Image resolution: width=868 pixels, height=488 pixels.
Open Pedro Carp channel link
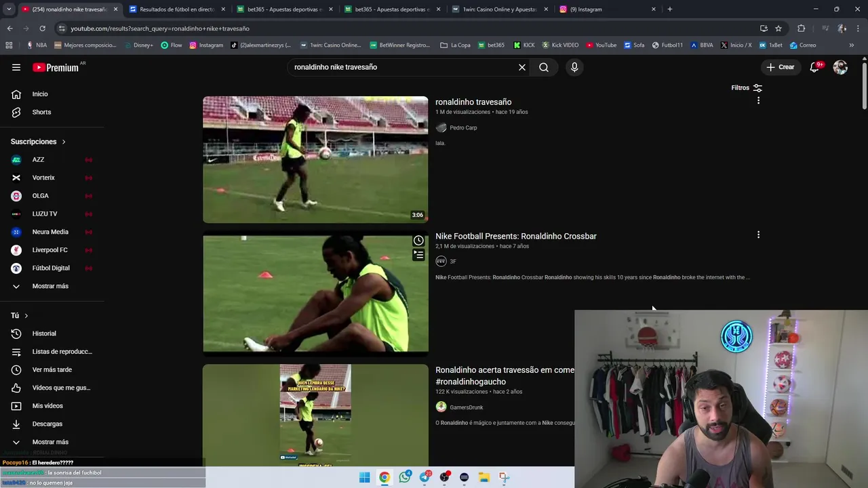pos(463,127)
